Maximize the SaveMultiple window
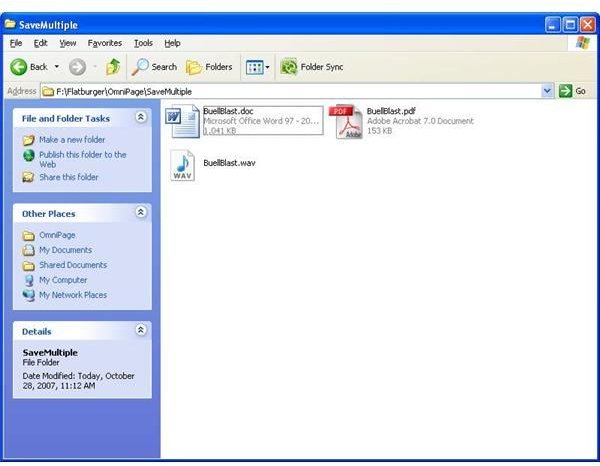The image size is (600, 466). pos(570,25)
